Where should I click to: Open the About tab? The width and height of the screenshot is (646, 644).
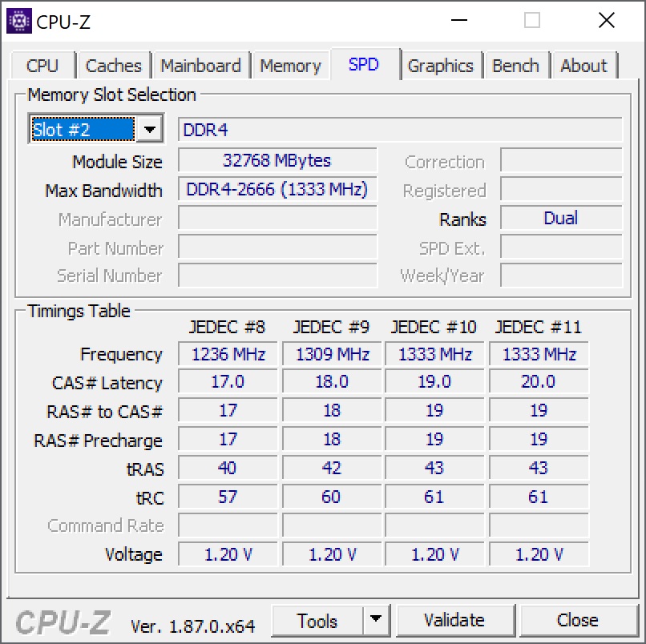pos(583,66)
